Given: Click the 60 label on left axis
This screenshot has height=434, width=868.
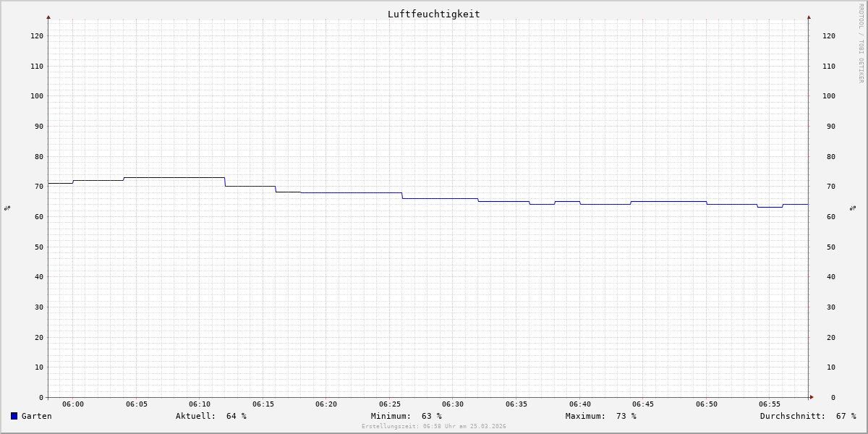Looking at the screenshot, I should (39, 216).
